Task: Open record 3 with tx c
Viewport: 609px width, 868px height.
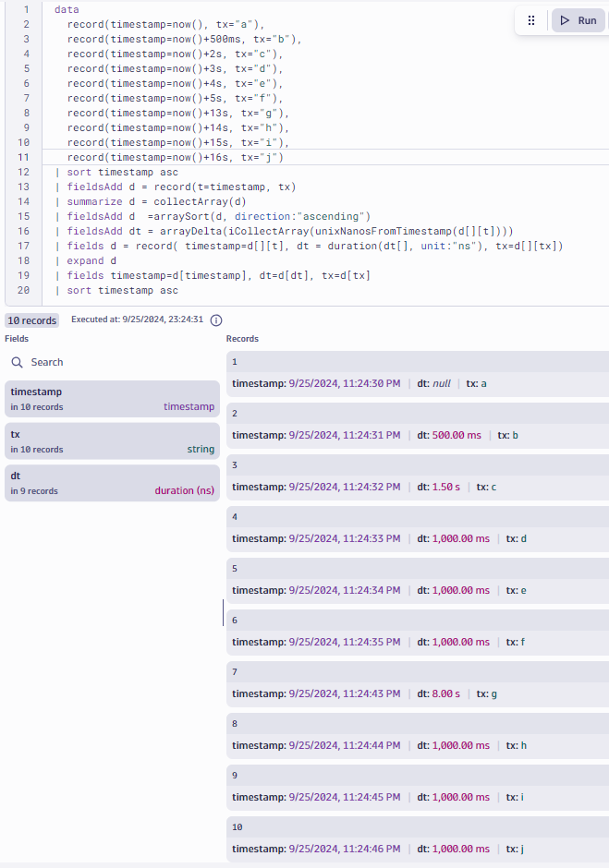Action: point(416,476)
